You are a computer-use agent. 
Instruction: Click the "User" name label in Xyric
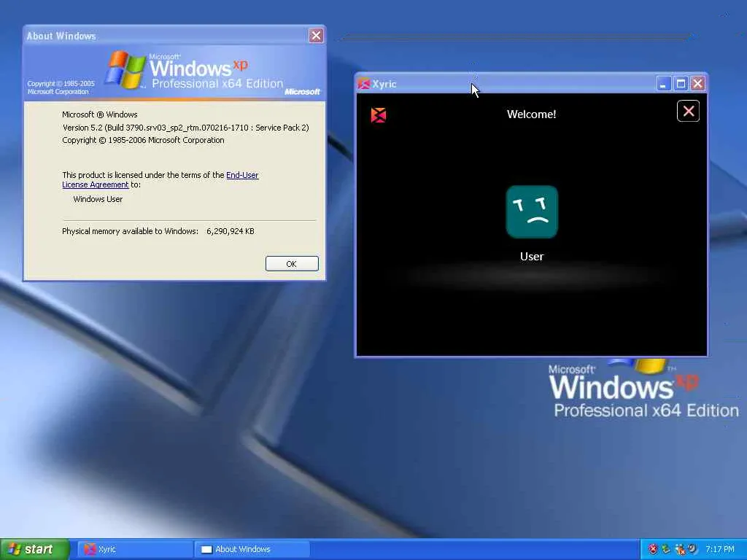tap(532, 256)
